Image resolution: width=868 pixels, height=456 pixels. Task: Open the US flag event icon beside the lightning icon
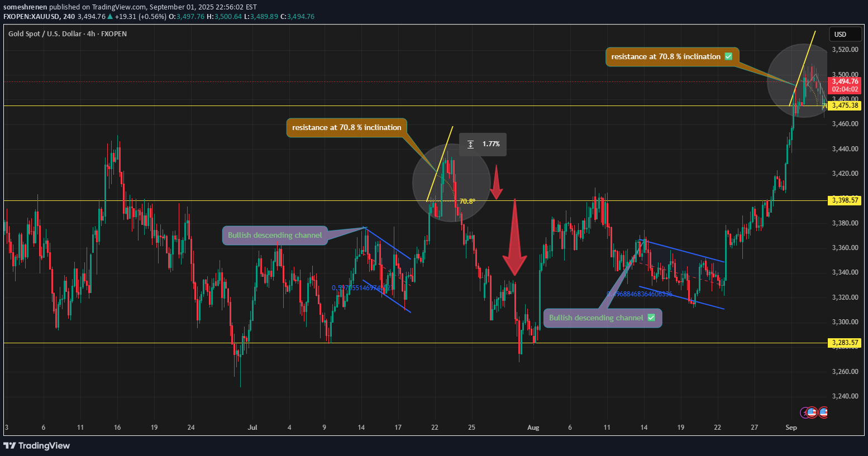813,412
